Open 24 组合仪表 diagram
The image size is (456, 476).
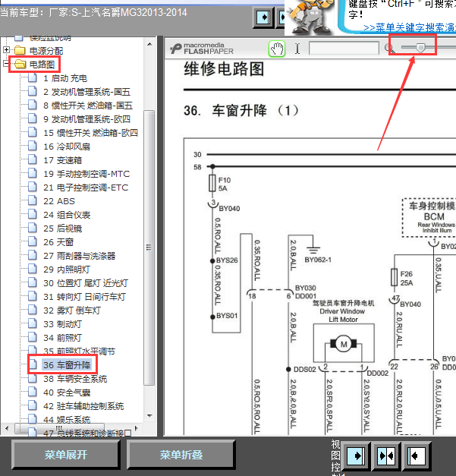(67, 215)
